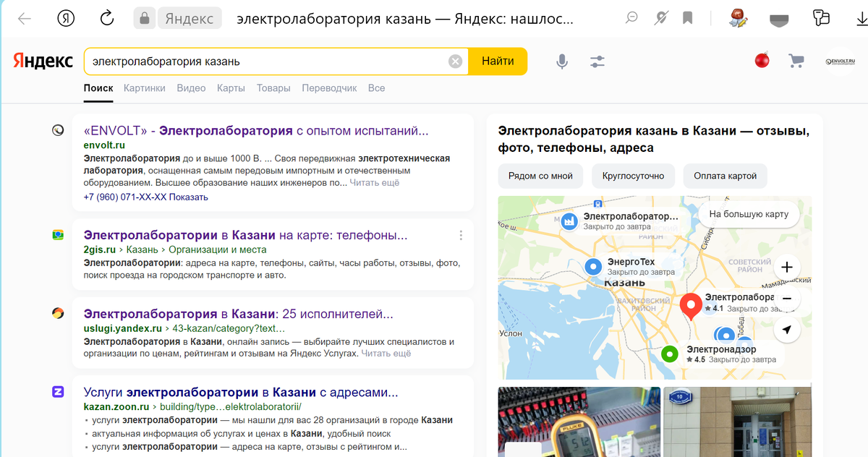Enable the 'Оплата картой' filter

[x=725, y=176]
